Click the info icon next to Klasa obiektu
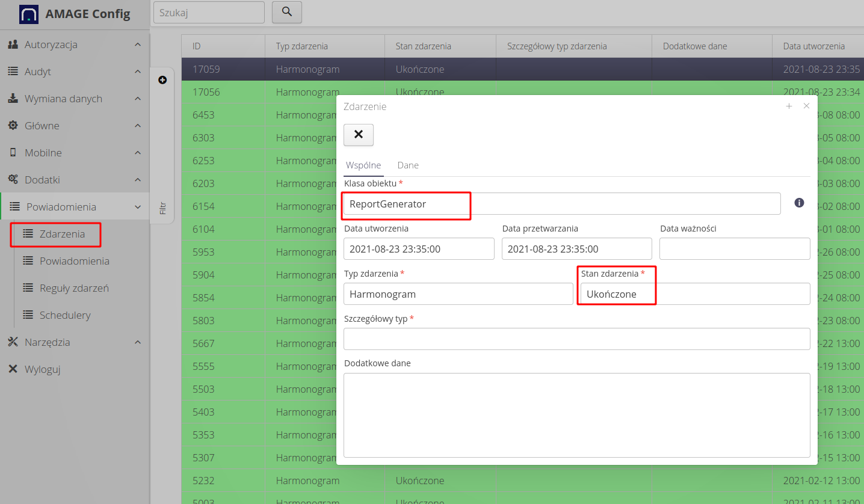The image size is (864, 504). tap(799, 203)
